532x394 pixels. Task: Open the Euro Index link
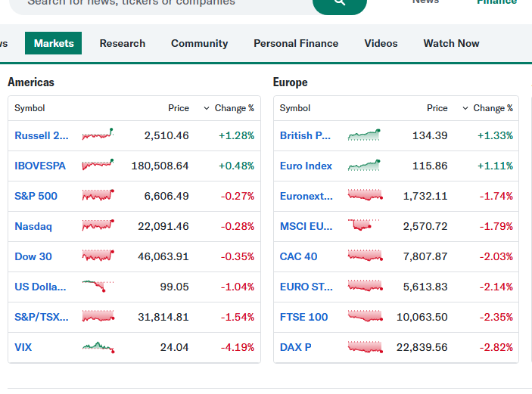(x=306, y=166)
